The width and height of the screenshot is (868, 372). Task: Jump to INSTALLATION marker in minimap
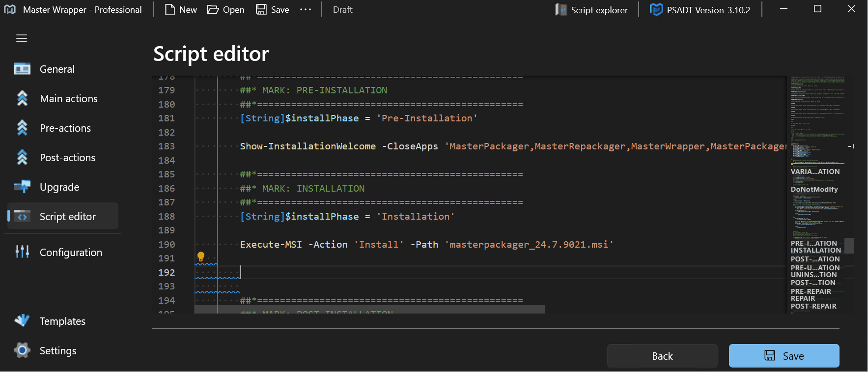click(x=816, y=250)
